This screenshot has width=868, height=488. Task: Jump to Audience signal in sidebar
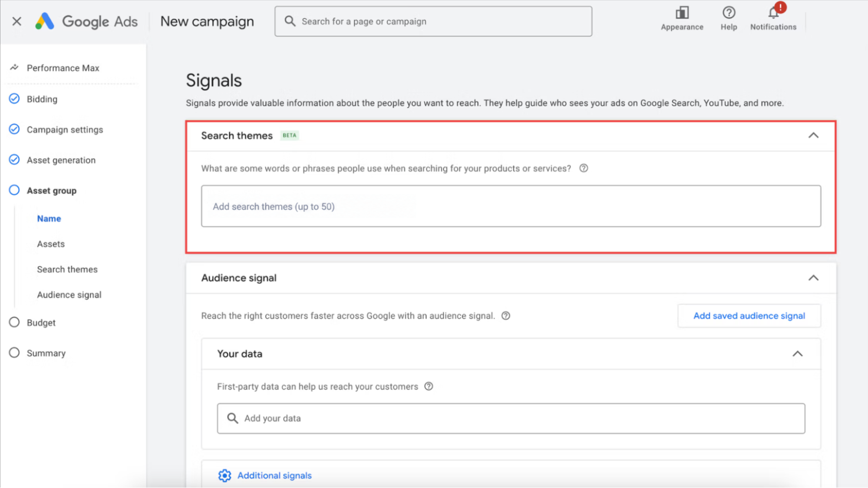pyautogui.click(x=69, y=295)
